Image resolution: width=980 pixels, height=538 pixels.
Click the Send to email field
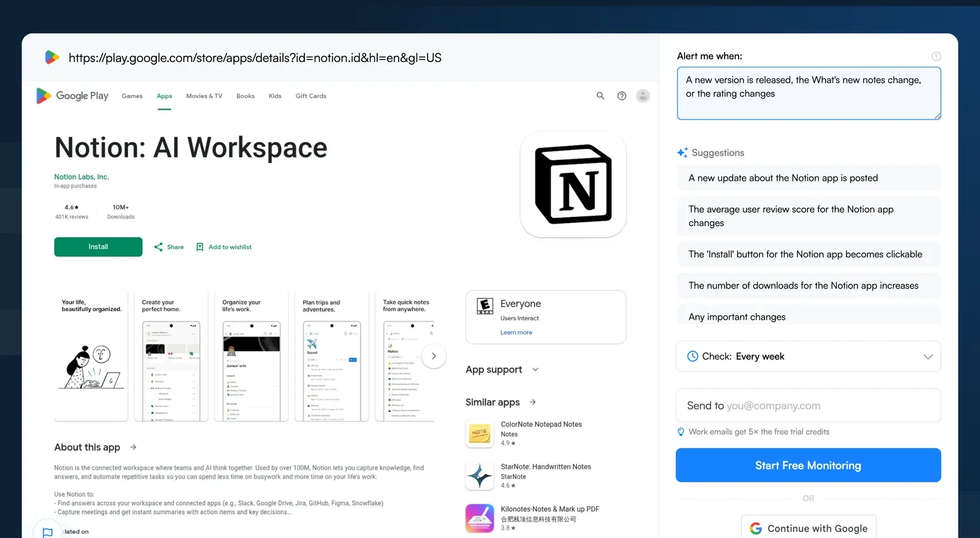(808, 406)
